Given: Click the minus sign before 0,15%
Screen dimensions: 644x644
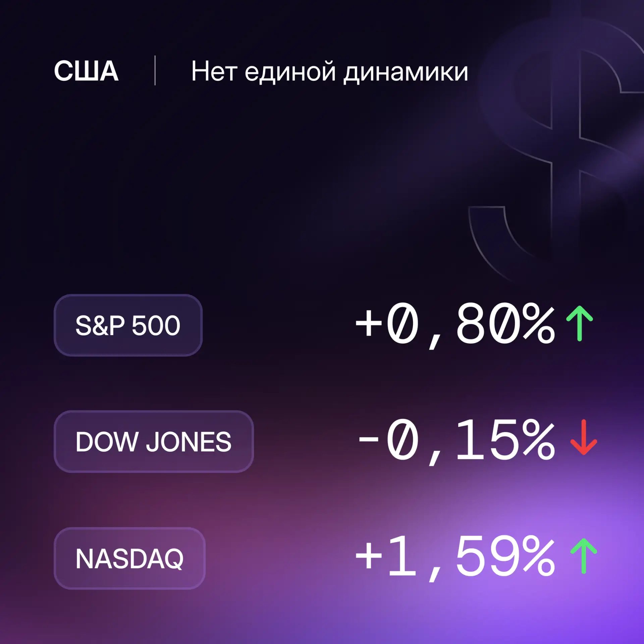Looking at the screenshot, I should (369, 440).
